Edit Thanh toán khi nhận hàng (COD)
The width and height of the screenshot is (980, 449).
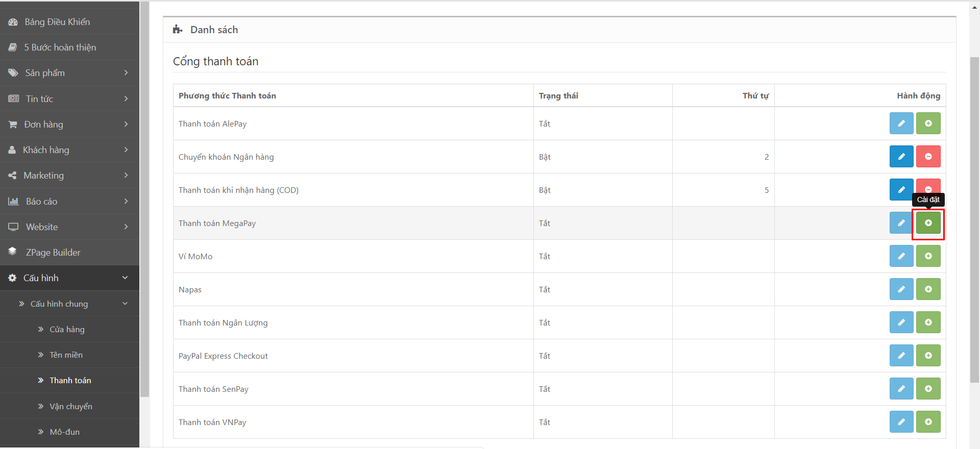(901, 190)
